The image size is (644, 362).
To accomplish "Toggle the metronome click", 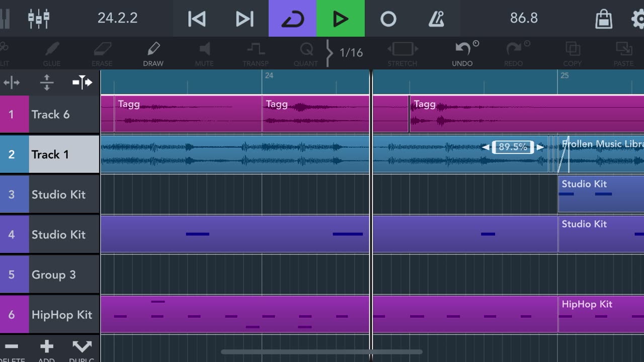I will 436,19.
